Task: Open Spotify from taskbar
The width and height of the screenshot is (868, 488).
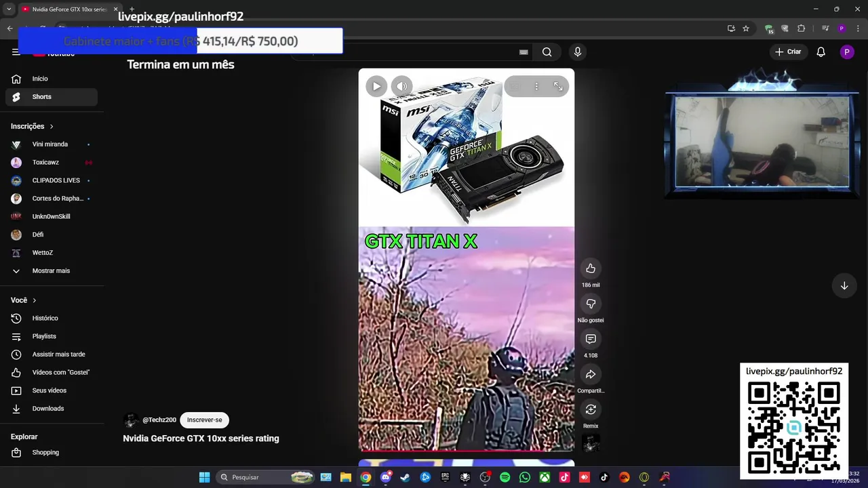Action: (505, 477)
